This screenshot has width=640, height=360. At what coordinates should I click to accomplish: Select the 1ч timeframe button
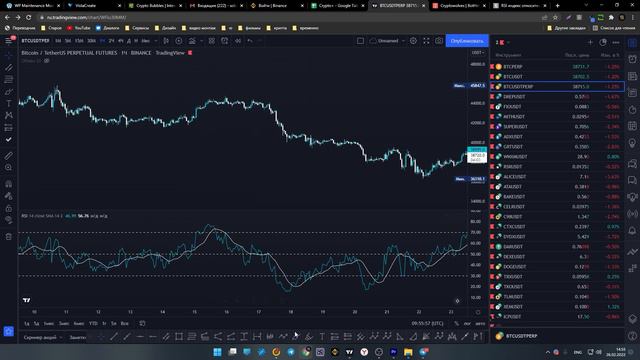click(x=102, y=41)
